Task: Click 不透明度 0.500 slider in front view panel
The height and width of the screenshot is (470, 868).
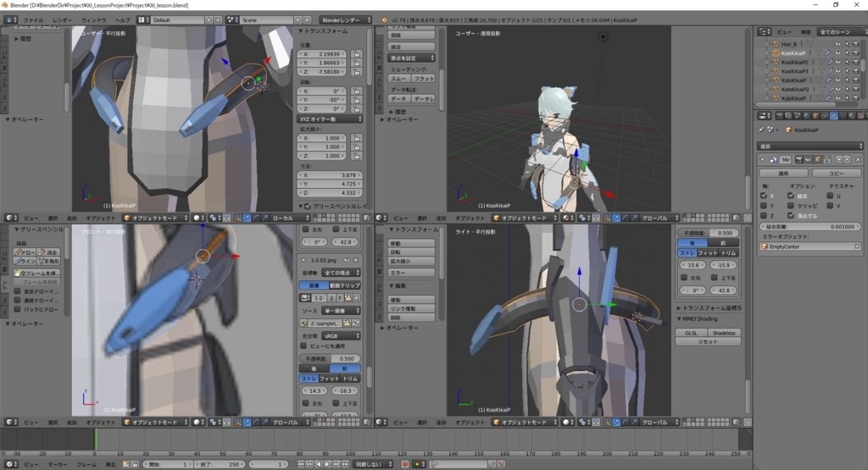Action: pos(330,358)
